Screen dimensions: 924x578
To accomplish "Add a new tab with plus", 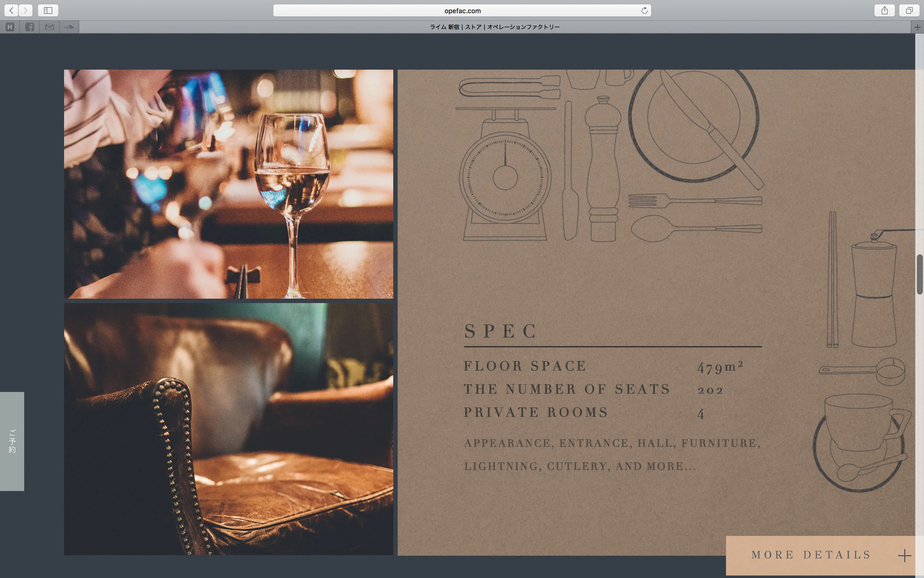I will click(917, 27).
